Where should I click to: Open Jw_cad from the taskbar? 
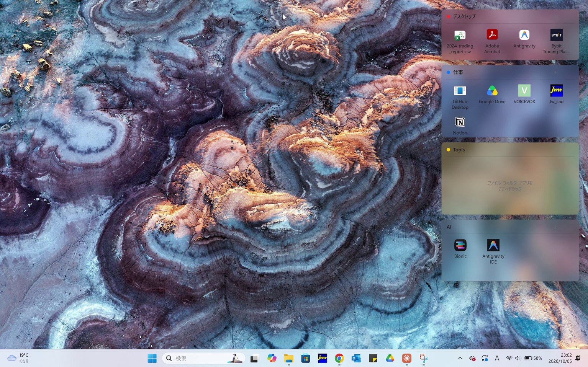[x=323, y=358]
